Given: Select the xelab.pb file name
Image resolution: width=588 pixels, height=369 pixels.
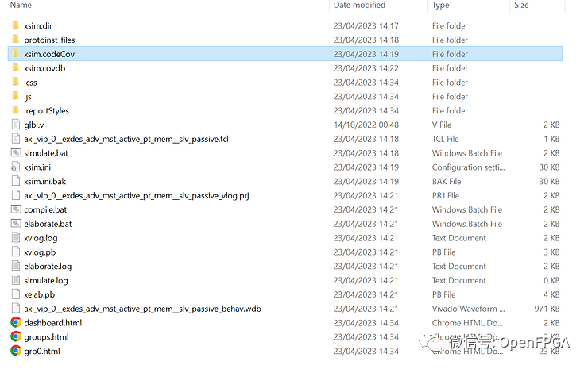Looking at the screenshot, I should (40, 295).
